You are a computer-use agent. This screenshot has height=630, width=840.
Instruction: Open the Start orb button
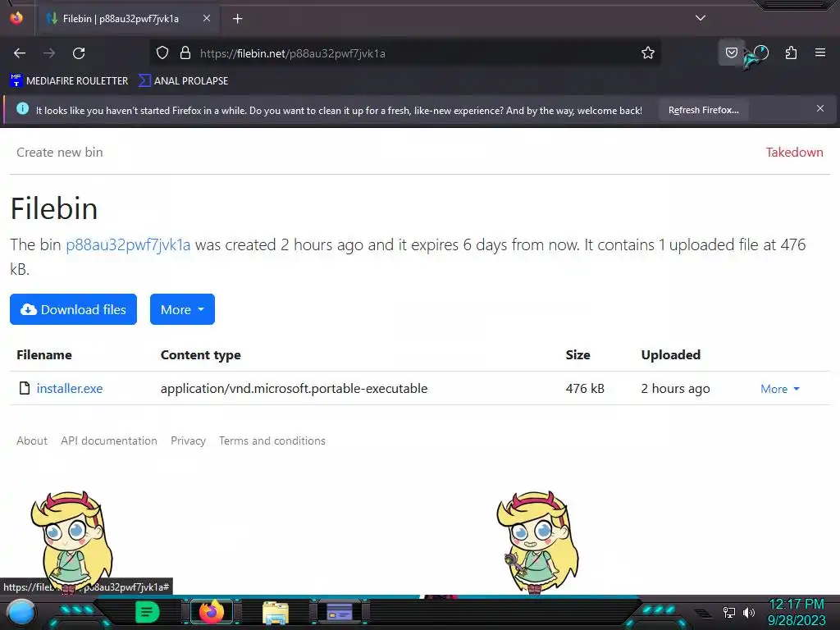pyautogui.click(x=21, y=613)
